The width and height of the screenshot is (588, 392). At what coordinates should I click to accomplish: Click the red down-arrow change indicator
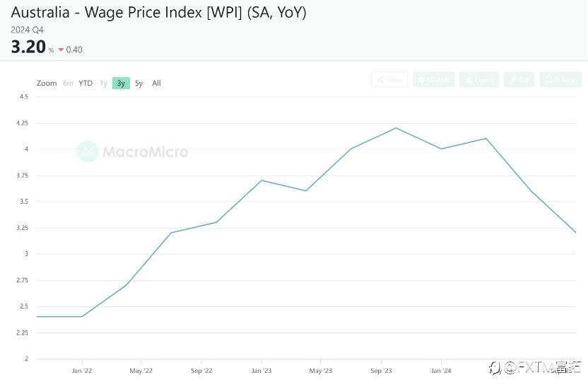click(x=61, y=50)
